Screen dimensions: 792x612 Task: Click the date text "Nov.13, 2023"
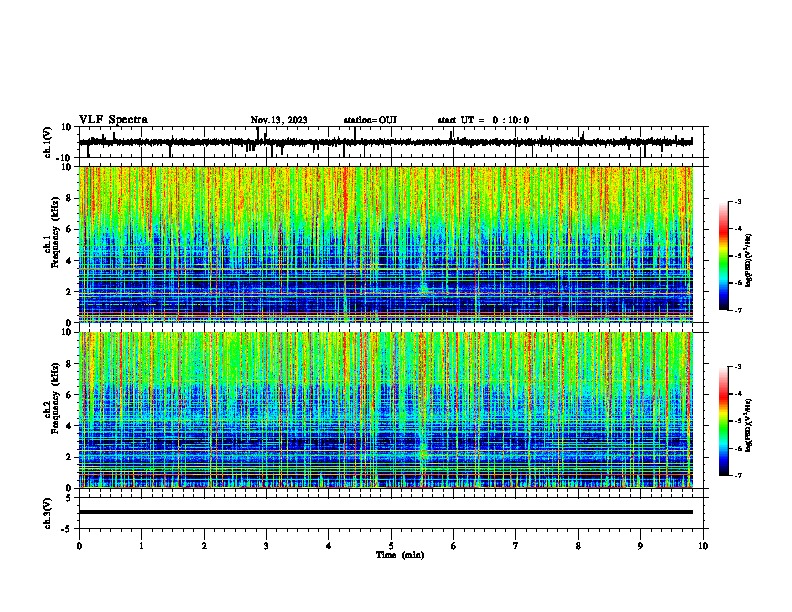pyautogui.click(x=279, y=120)
